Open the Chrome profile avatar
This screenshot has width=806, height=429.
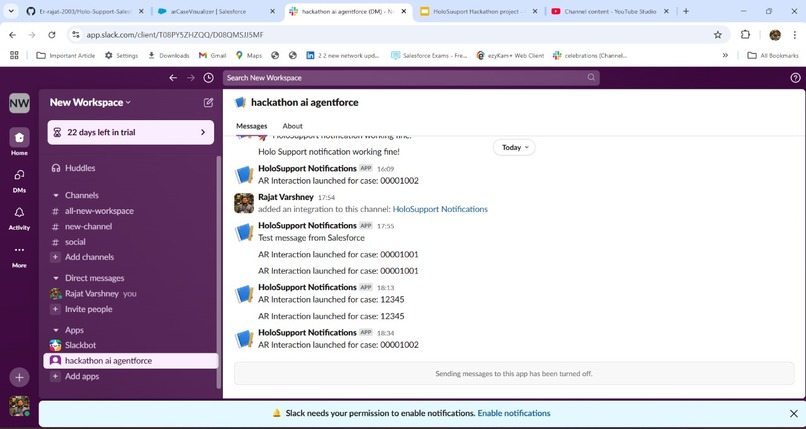pos(775,35)
